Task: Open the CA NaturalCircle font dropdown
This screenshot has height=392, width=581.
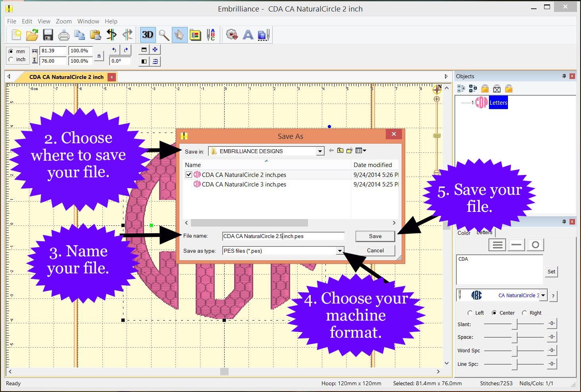Action: (543, 295)
